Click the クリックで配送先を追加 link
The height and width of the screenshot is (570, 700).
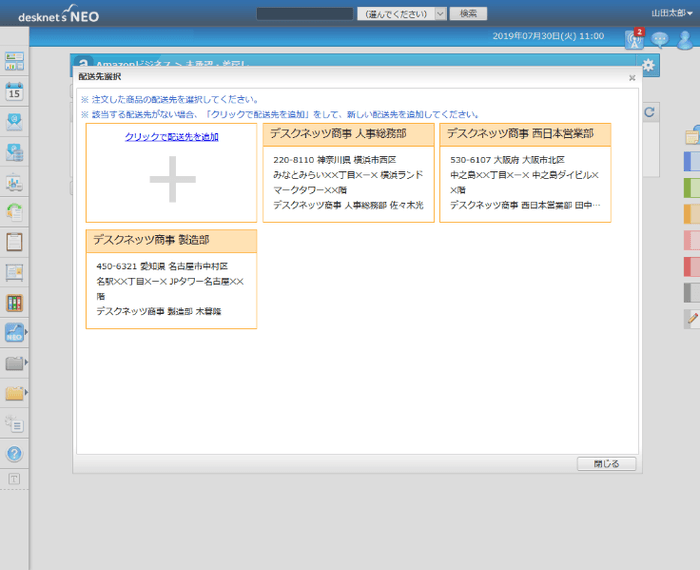[171, 136]
